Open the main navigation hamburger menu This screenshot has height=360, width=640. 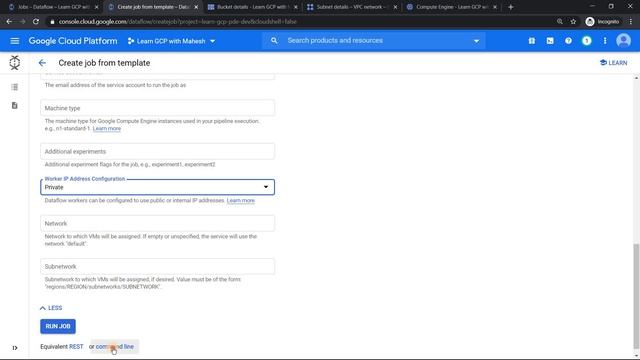point(15,41)
